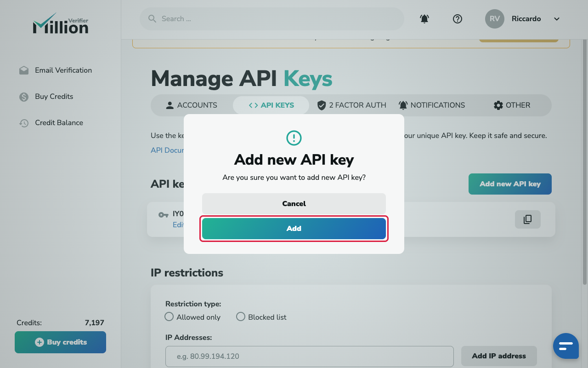Image resolution: width=588 pixels, height=368 pixels.
Task: Open the chat widget bubble
Action: pyautogui.click(x=566, y=346)
